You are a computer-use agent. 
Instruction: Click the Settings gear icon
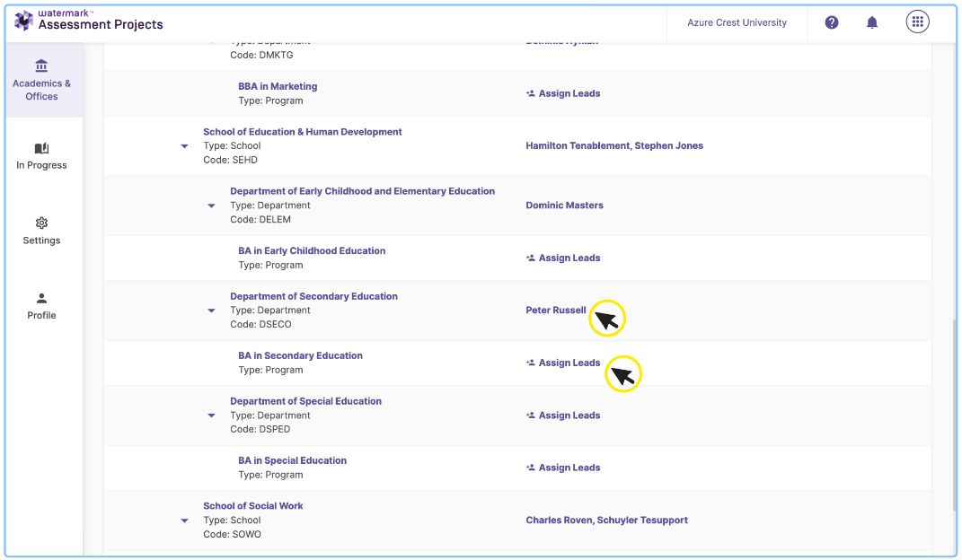pos(41,223)
